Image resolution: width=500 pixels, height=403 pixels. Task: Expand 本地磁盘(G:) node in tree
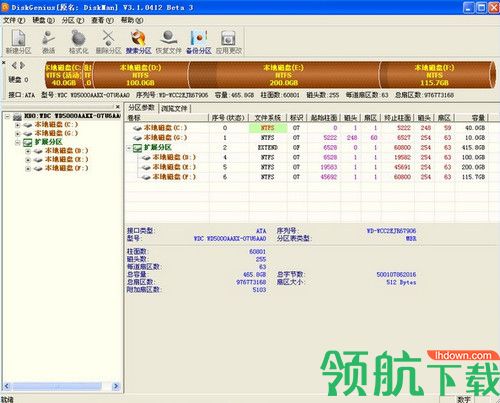point(18,134)
